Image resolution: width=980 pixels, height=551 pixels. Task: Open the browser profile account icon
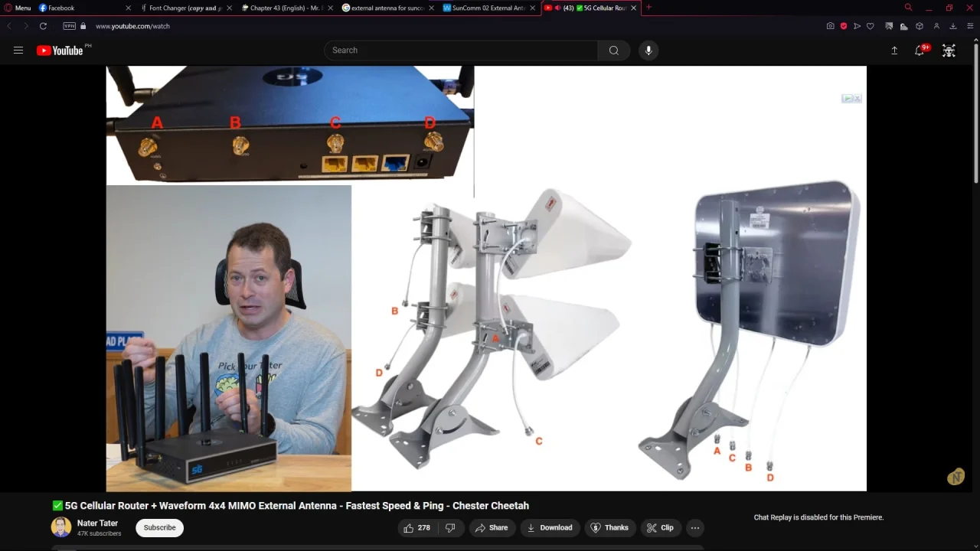click(x=936, y=26)
